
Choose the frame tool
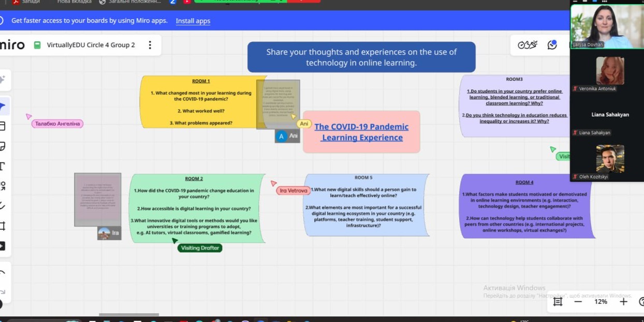click(3, 226)
